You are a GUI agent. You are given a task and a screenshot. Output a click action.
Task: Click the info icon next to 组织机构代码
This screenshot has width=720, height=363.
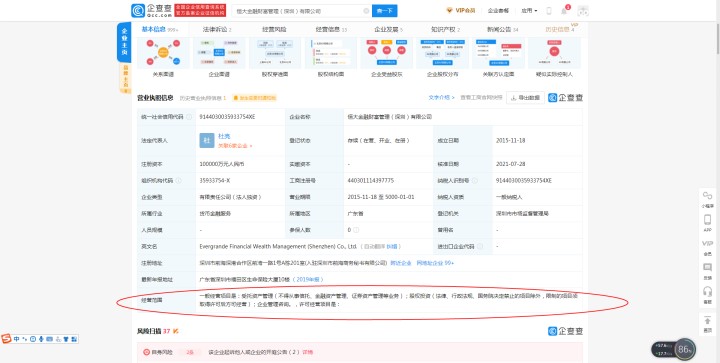[x=178, y=180]
